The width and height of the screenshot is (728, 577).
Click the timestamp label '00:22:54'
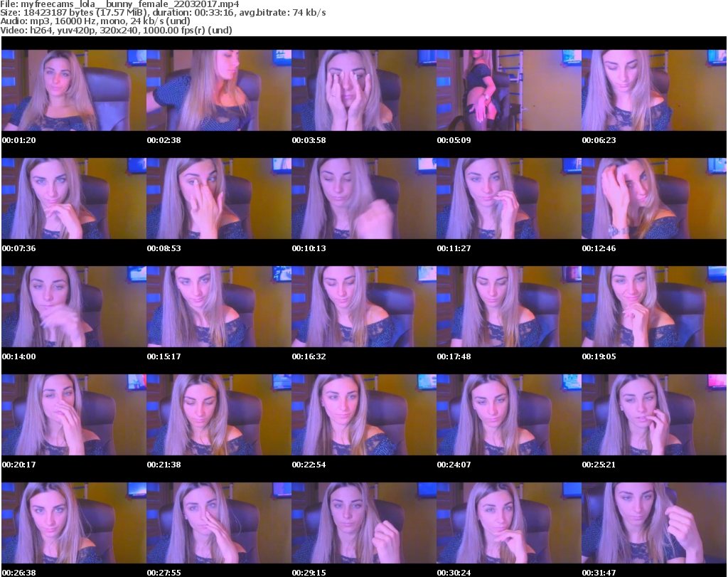point(309,465)
